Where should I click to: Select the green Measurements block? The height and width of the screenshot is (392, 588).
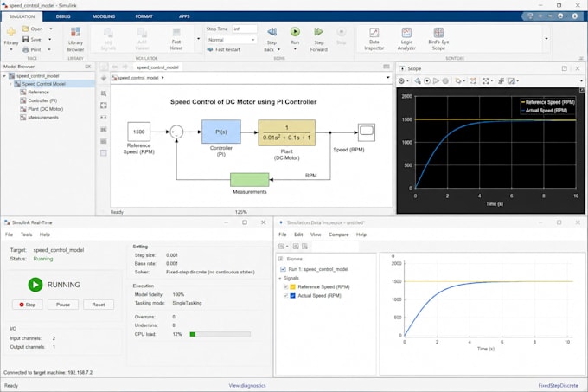249,180
